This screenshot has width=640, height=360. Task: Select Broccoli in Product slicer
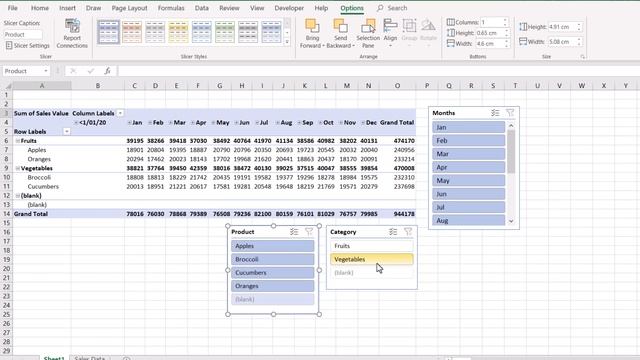[x=273, y=260]
